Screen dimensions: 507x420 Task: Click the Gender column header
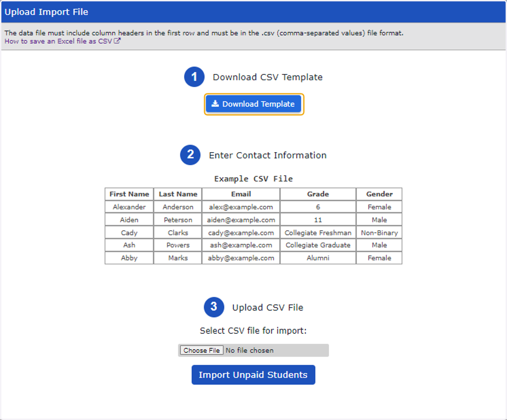379,194
